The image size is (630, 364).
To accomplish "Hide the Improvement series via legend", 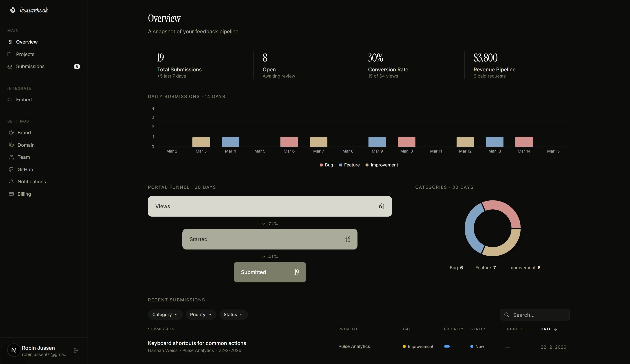I will tap(381, 165).
